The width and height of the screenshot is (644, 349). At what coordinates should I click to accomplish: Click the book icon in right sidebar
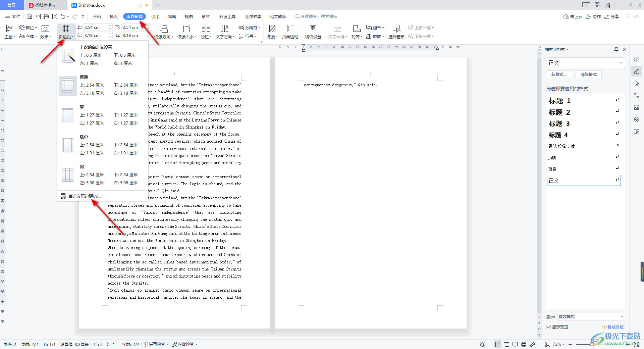[x=637, y=132]
